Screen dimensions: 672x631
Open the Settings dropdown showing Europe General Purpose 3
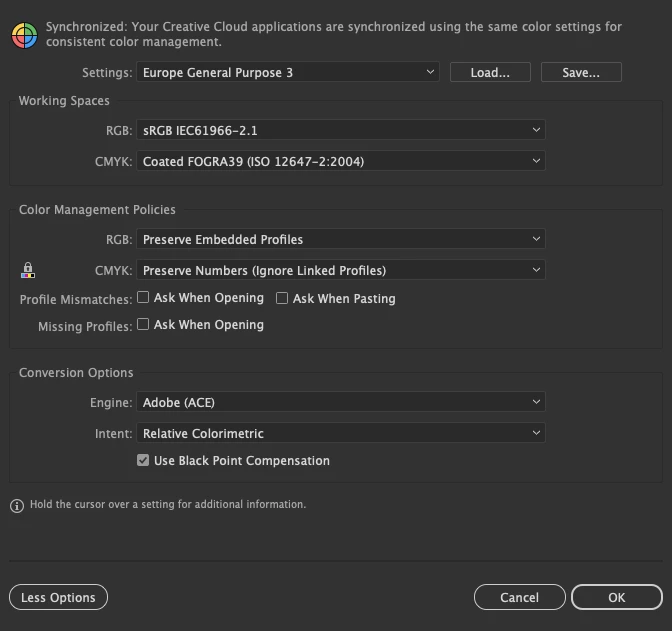coord(288,72)
